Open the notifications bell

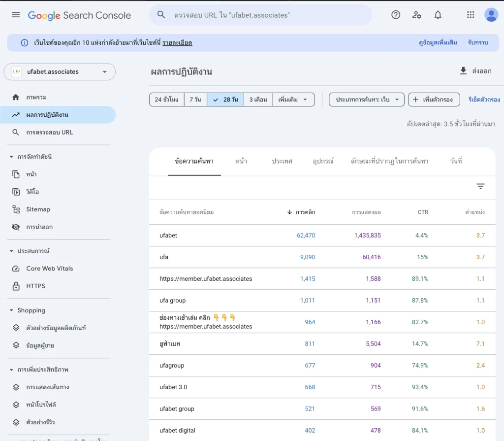click(438, 15)
